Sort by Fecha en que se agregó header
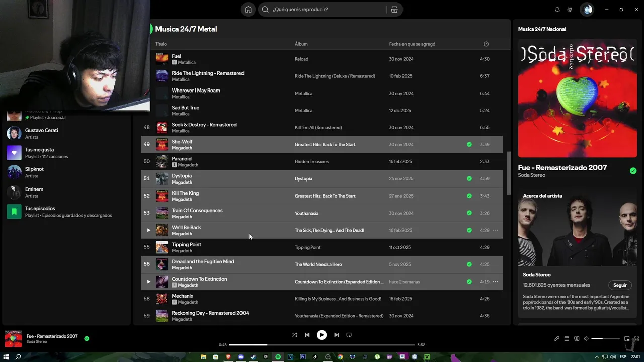This screenshot has width=644, height=362. click(412, 44)
